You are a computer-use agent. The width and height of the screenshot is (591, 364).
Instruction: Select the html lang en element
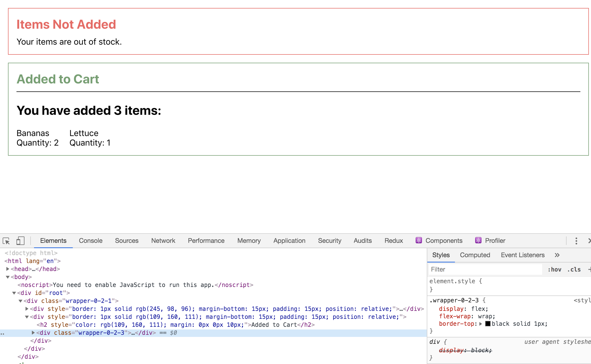click(x=32, y=261)
